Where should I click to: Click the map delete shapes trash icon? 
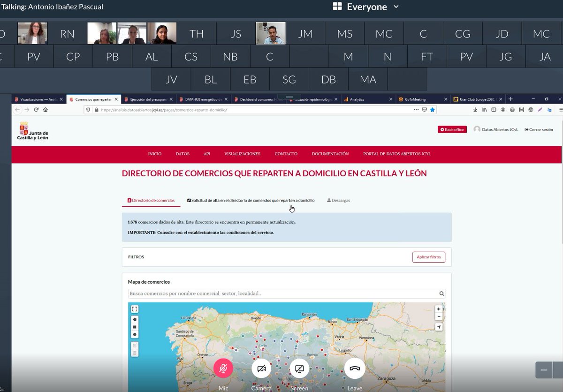click(x=135, y=353)
